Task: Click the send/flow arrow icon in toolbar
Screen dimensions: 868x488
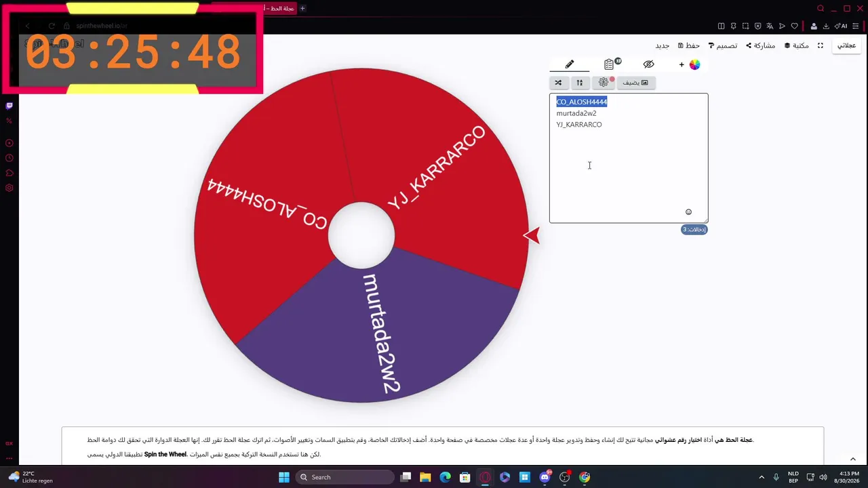Action: 782,26
